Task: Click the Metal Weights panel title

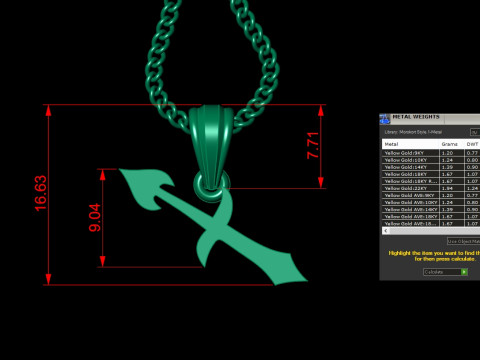Action: (416, 117)
